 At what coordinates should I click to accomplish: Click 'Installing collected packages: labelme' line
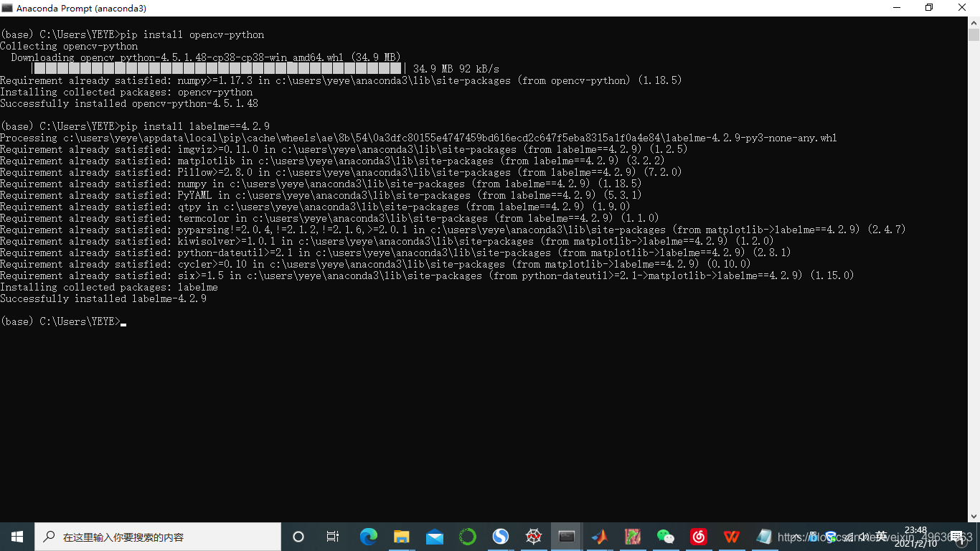tap(109, 287)
